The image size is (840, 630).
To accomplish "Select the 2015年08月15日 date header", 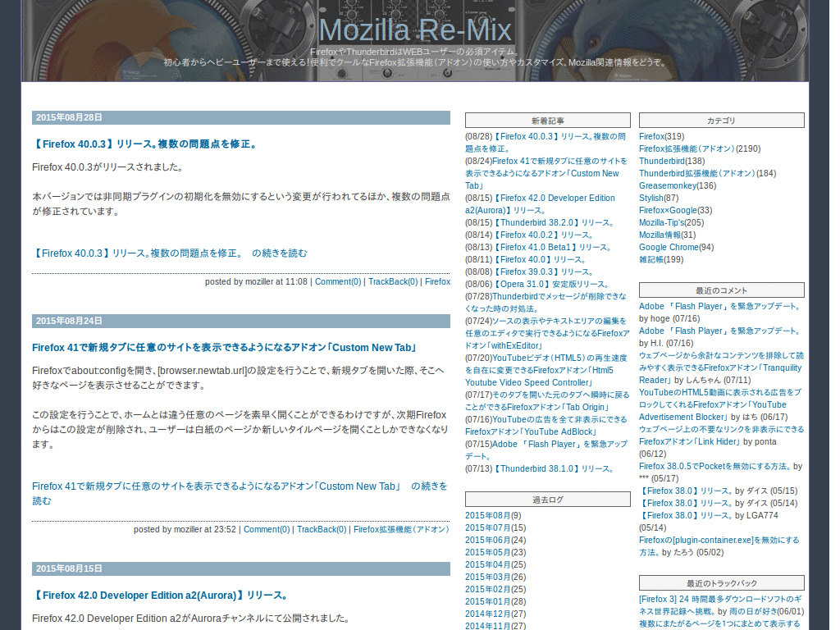I will pos(241,568).
